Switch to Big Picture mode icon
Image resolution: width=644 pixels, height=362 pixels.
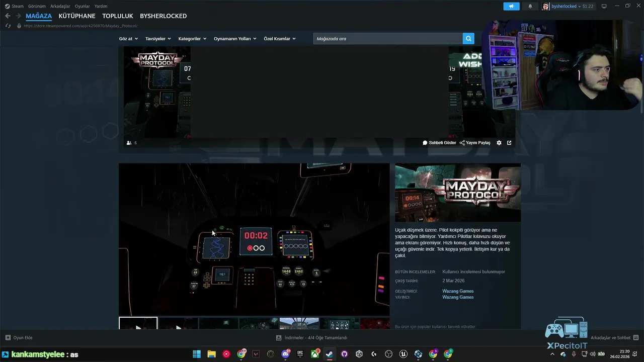coord(604,6)
